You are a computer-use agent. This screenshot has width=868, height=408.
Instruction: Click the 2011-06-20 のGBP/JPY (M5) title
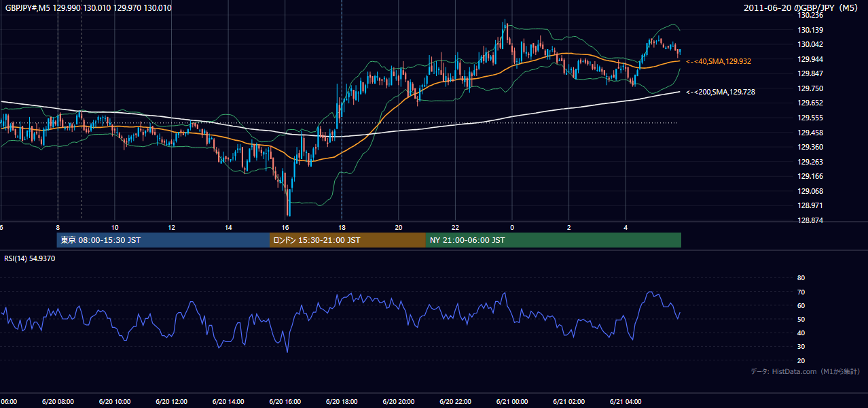coord(802,7)
